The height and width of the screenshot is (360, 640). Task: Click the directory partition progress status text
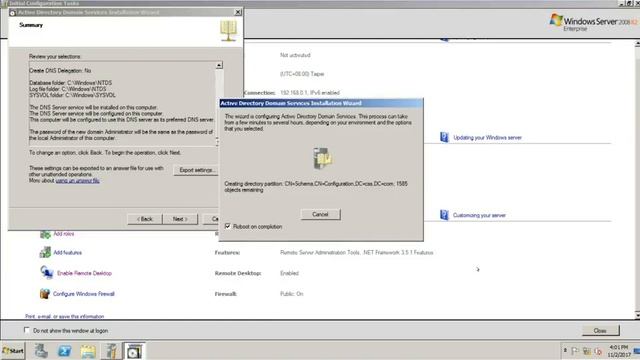316,187
